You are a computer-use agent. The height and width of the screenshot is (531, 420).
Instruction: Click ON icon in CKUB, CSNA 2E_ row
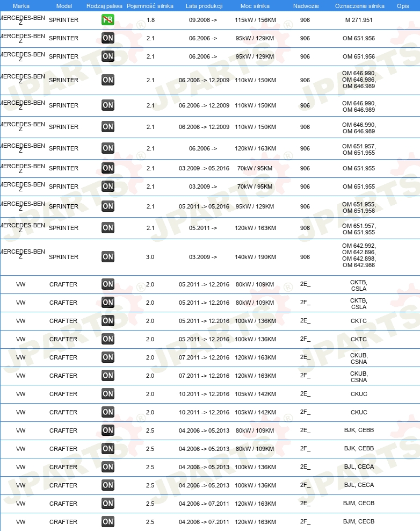[107, 357]
